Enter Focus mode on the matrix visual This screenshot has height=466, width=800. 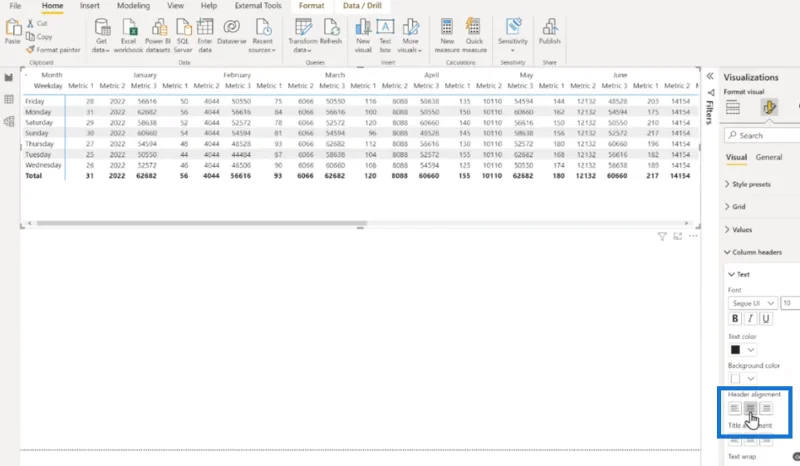click(678, 236)
